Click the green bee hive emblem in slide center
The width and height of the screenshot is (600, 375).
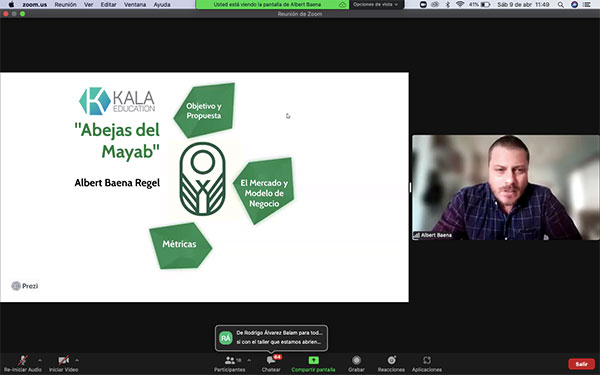point(202,179)
